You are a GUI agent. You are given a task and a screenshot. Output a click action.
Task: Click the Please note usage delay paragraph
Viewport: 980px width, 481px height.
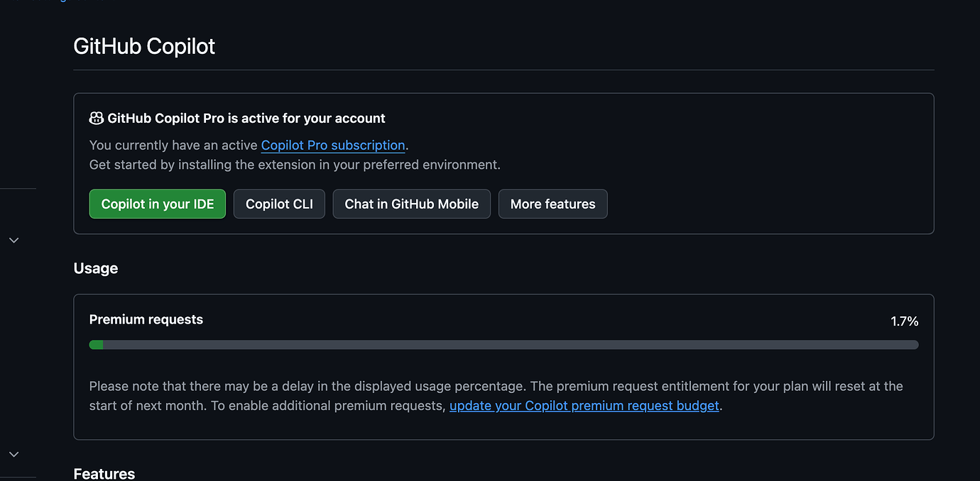click(496, 396)
